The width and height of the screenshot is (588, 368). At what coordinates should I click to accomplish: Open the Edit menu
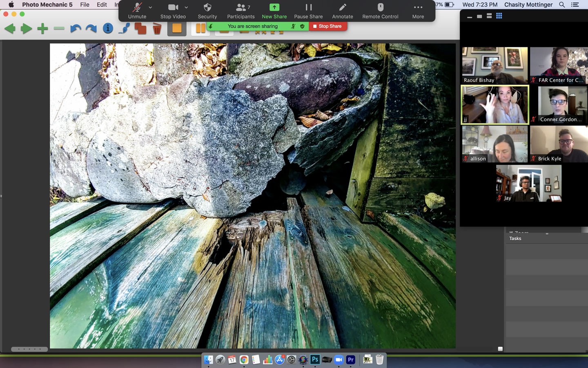pyautogui.click(x=102, y=4)
